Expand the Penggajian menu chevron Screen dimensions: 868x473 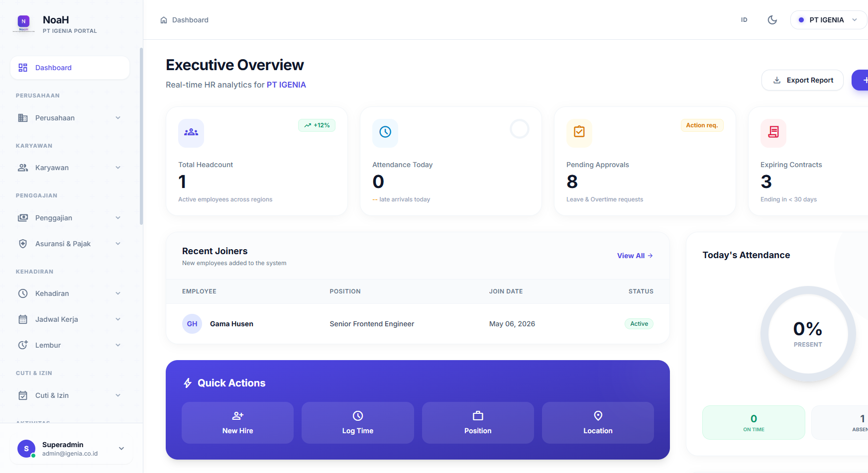click(118, 218)
